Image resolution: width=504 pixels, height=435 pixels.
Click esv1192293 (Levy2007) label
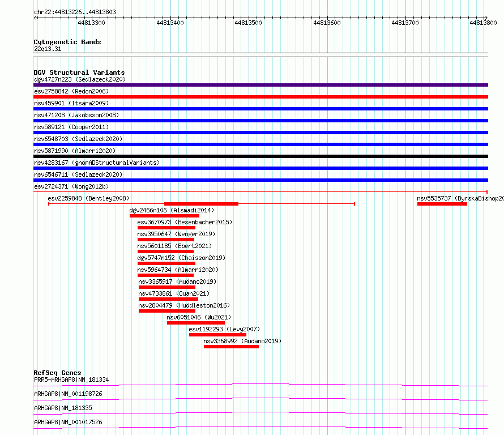[224, 329]
